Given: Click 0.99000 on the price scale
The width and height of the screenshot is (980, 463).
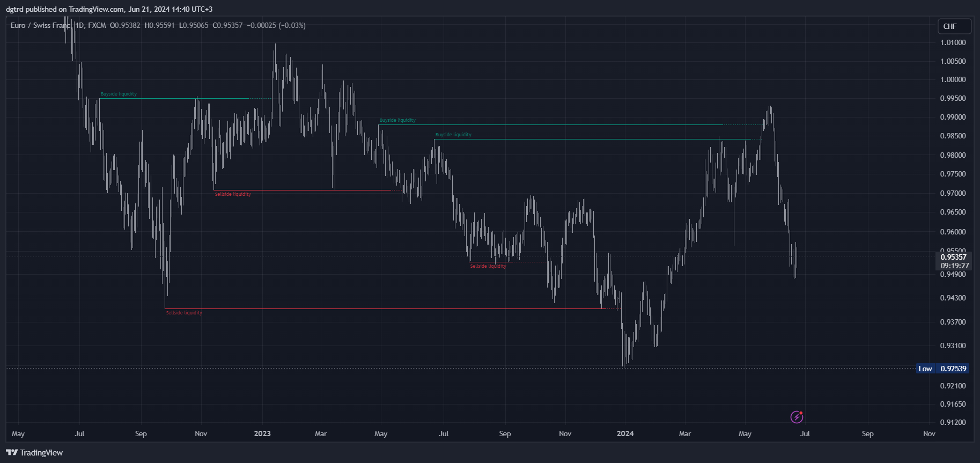Looking at the screenshot, I should point(953,117).
